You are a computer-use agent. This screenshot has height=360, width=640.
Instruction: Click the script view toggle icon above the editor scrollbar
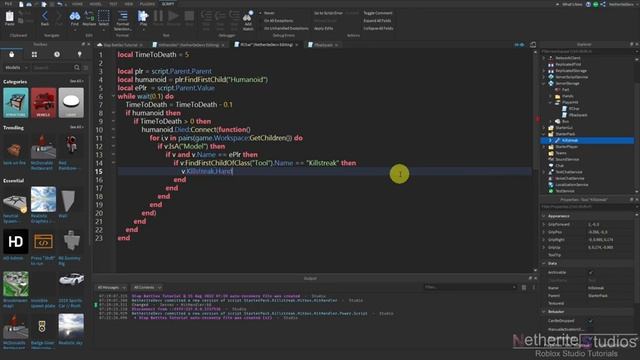[x=533, y=44]
